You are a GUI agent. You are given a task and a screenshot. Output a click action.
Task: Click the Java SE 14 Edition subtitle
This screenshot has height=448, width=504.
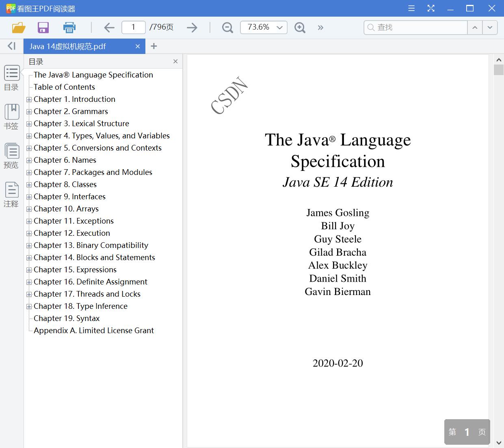pos(338,182)
